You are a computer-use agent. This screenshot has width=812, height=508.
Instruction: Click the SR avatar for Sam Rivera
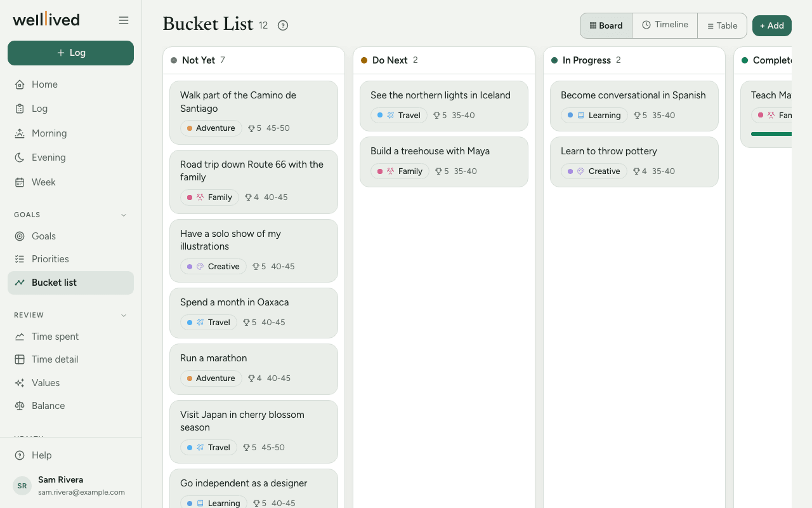[22, 486]
